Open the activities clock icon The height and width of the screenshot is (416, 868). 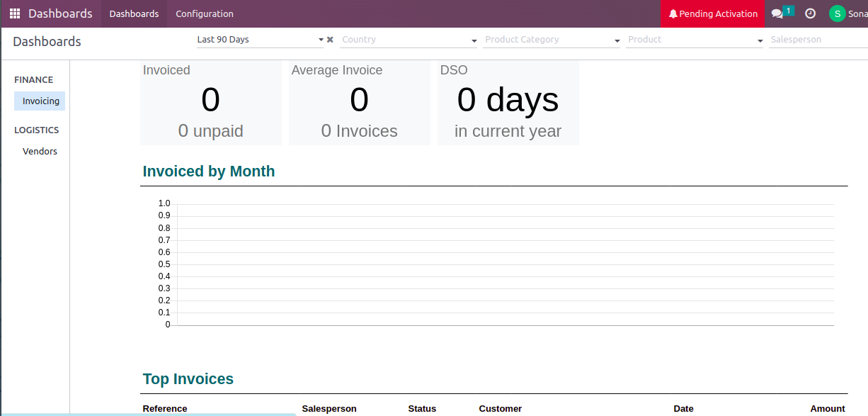pyautogui.click(x=811, y=13)
